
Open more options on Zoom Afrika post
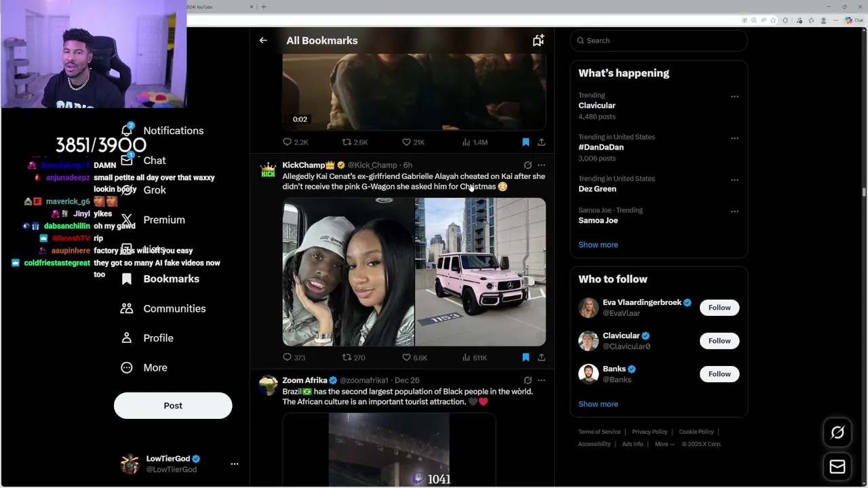coord(541,380)
